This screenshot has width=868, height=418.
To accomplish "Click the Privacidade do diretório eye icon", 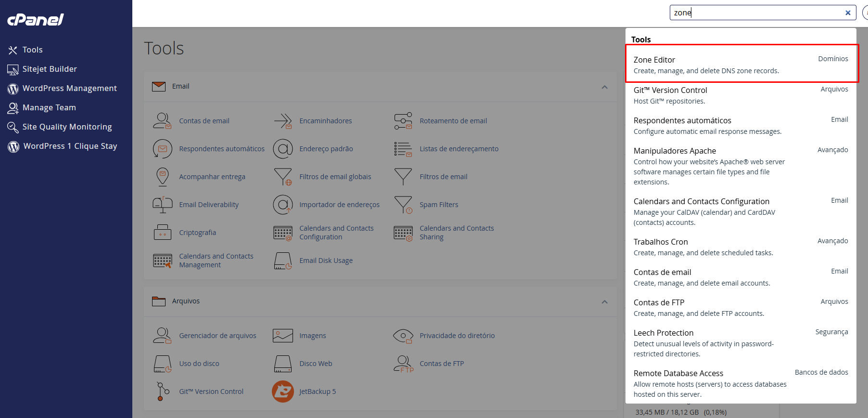I will (403, 336).
